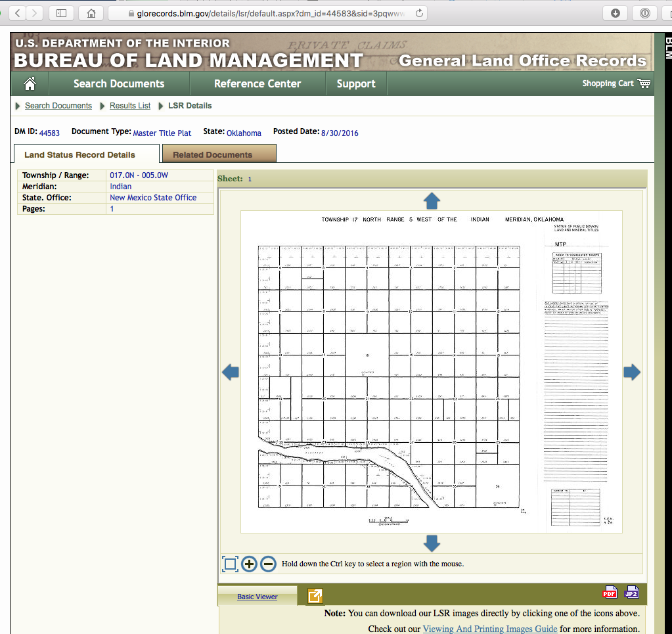Switch to the Basic Viewer tab

pyautogui.click(x=257, y=597)
